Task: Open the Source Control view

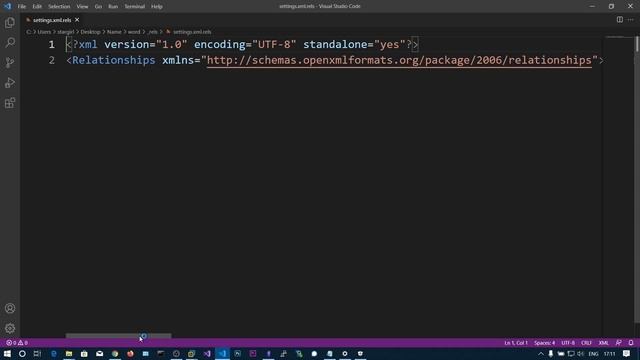Action: point(10,62)
